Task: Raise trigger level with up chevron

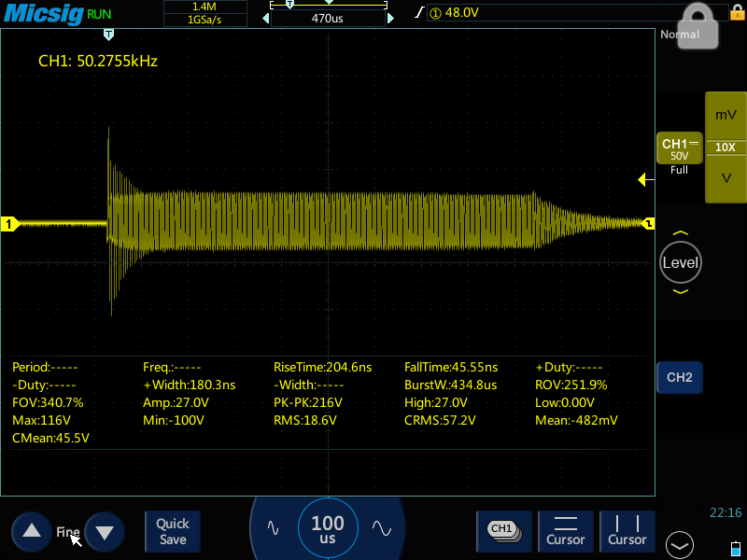Action: tap(681, 232)
